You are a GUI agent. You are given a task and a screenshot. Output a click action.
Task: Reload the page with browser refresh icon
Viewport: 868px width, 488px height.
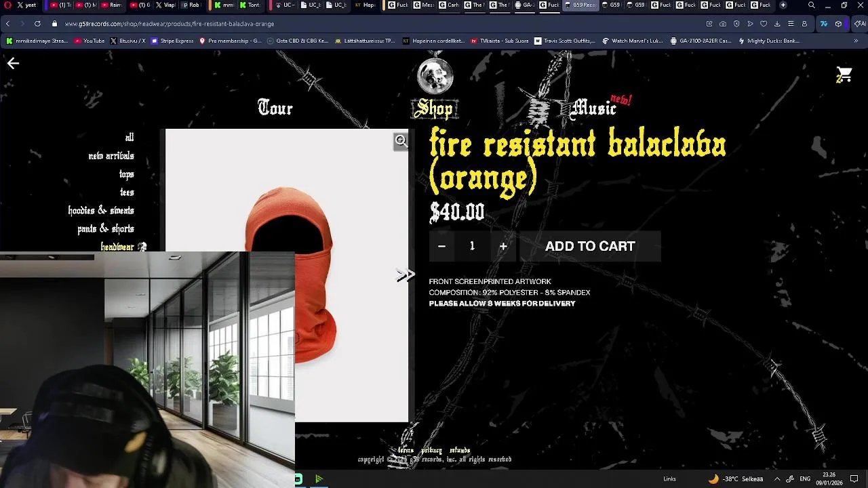pyautogui.click(x=37, y=24)
